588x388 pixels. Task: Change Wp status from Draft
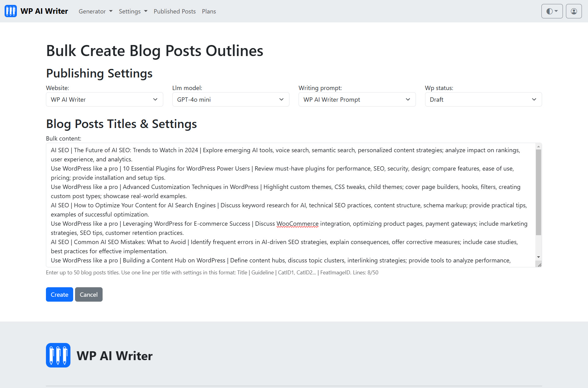click(483, 99)
